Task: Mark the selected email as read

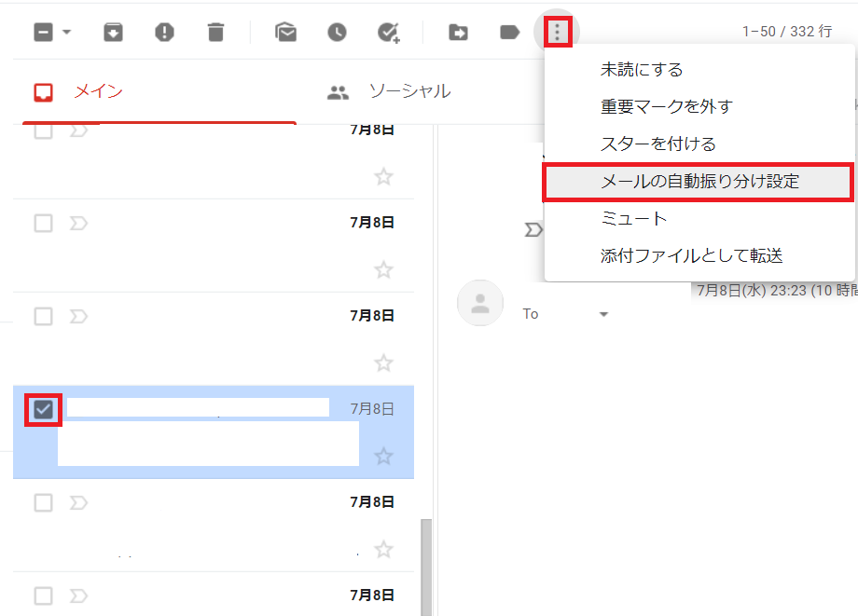Action: pyautogui.click(x=285, y=31)
